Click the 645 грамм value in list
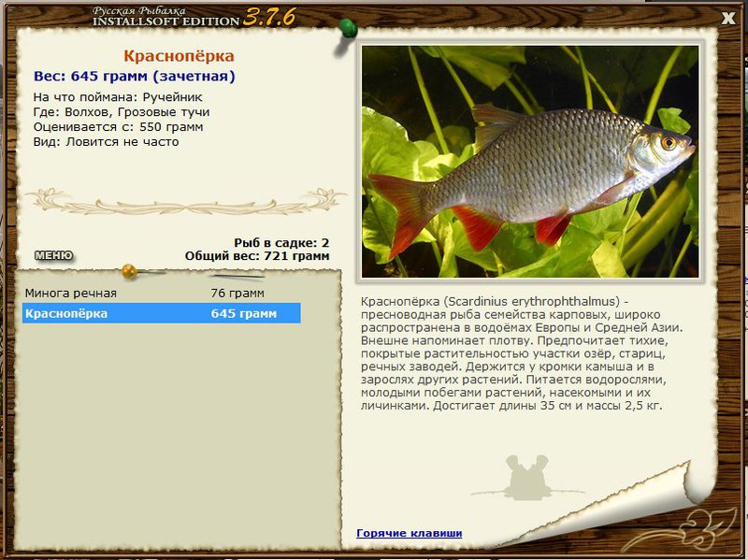This screenshot has height=560, width=748. pos(244,313)
